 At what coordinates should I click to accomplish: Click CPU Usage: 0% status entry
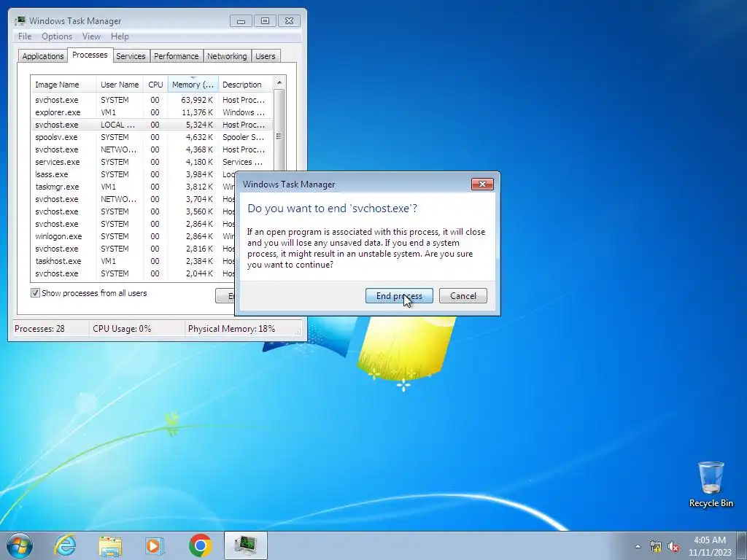122,329
